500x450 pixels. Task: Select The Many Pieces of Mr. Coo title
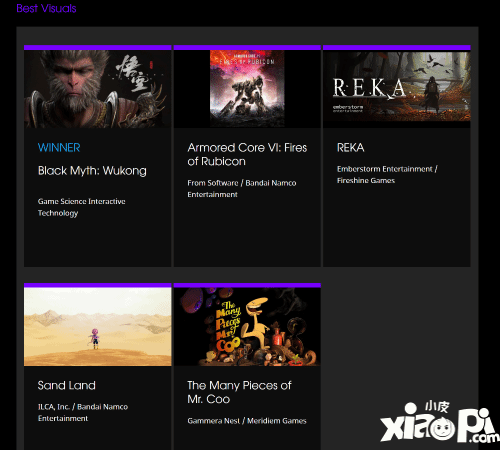(x=239, y=392)
